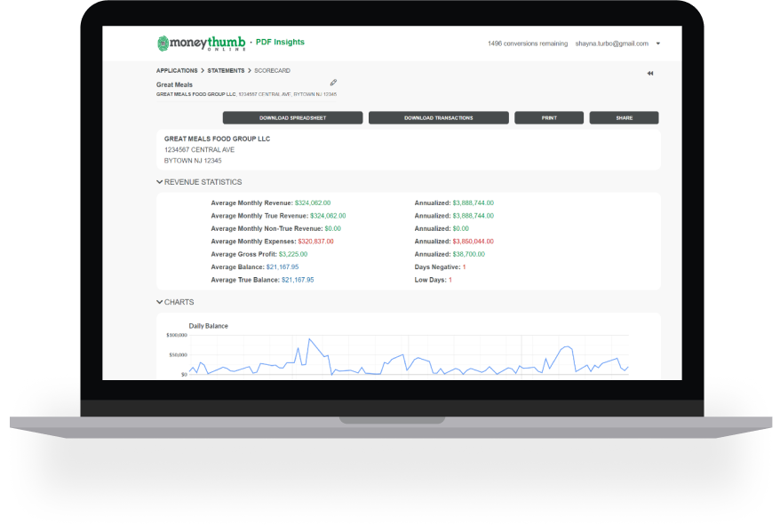Click the PDF Insights title text

tap(280, 43)
